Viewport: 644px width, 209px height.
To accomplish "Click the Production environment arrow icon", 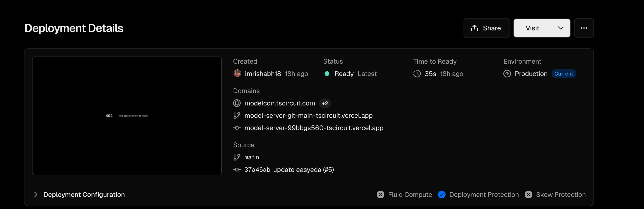I will coord(507,74).
